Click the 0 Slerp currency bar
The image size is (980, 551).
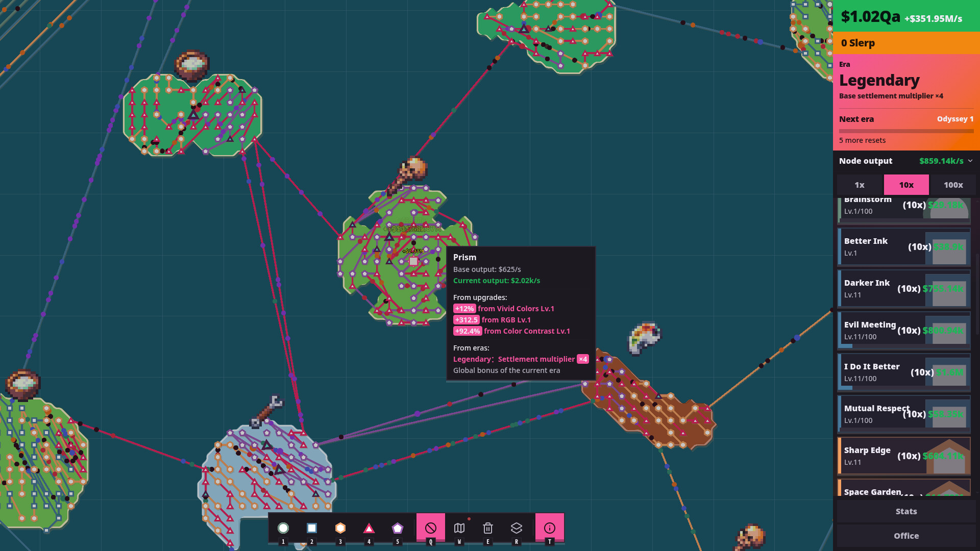(x=906, y=43)
